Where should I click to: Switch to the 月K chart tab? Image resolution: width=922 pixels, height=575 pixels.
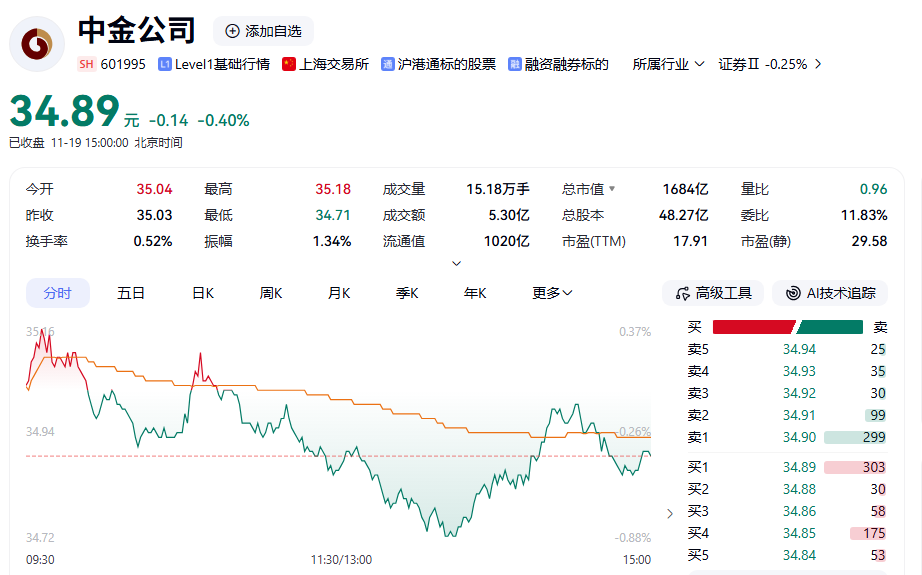339,293
